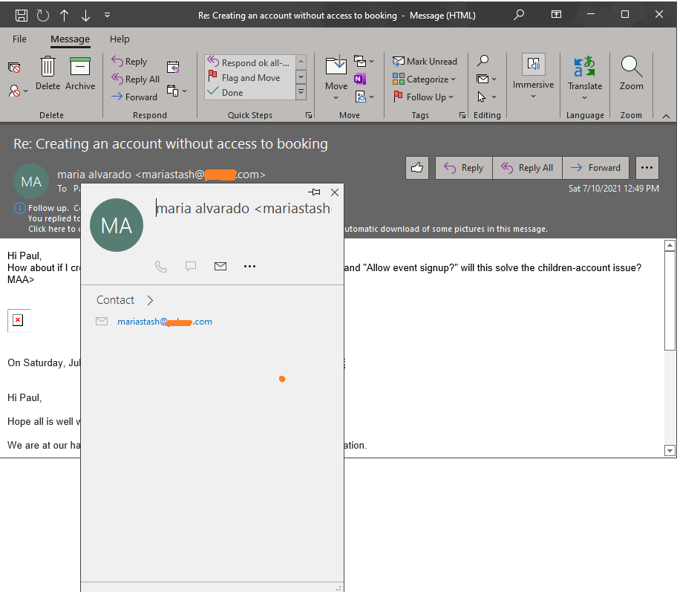
Task: Click Forward in message header
Action: pos(596,168)
